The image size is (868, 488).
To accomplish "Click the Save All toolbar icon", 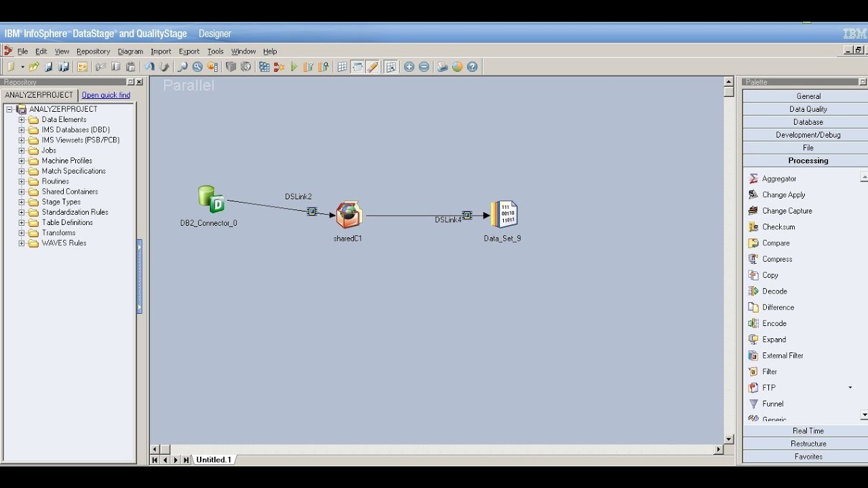I will 64,67.
